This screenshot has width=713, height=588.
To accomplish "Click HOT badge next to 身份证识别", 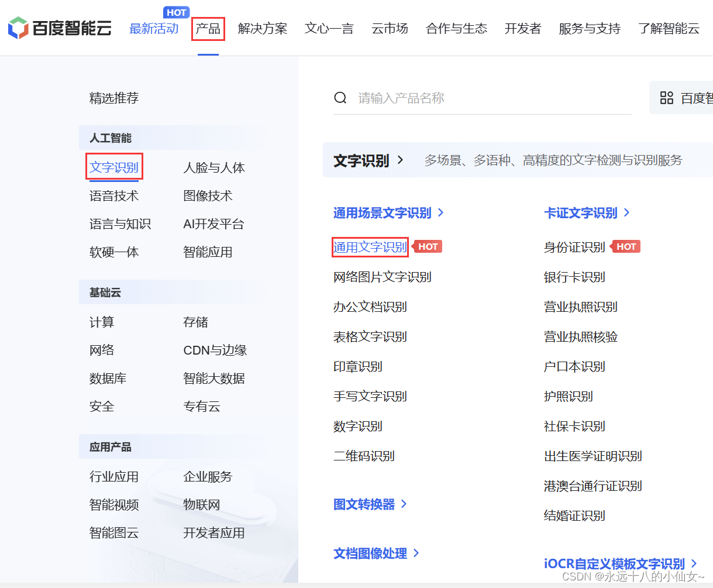I will (x=626, y=246).
